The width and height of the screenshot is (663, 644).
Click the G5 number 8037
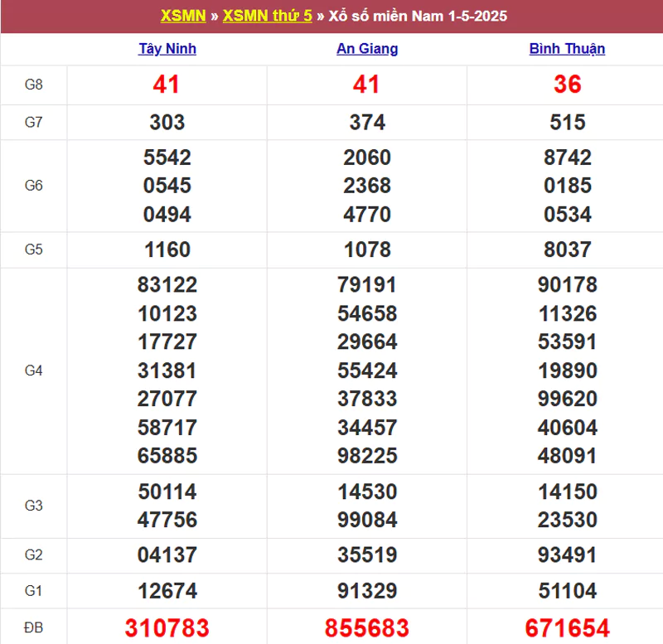pos(568,249)
